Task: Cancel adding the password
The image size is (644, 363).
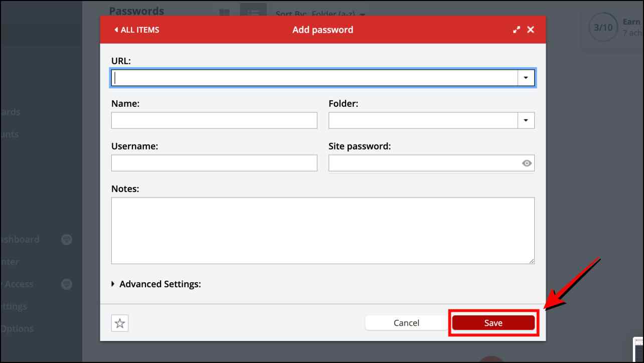Action: point(406,323)
